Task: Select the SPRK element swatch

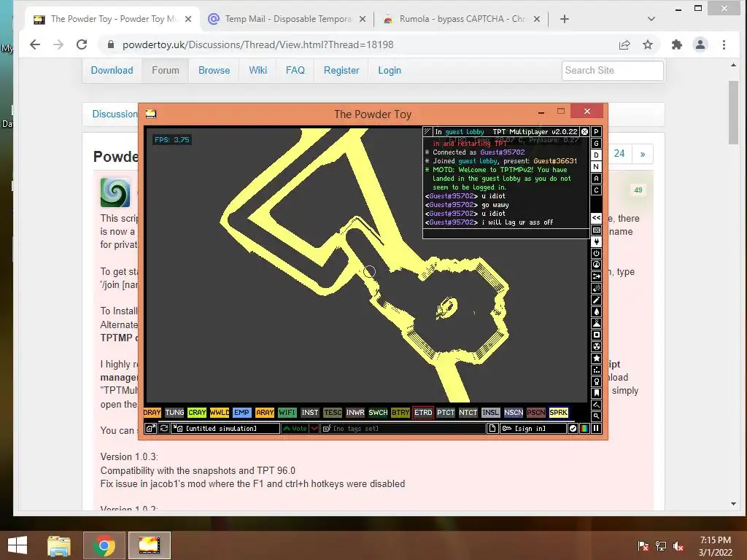Action: (558, 413)
